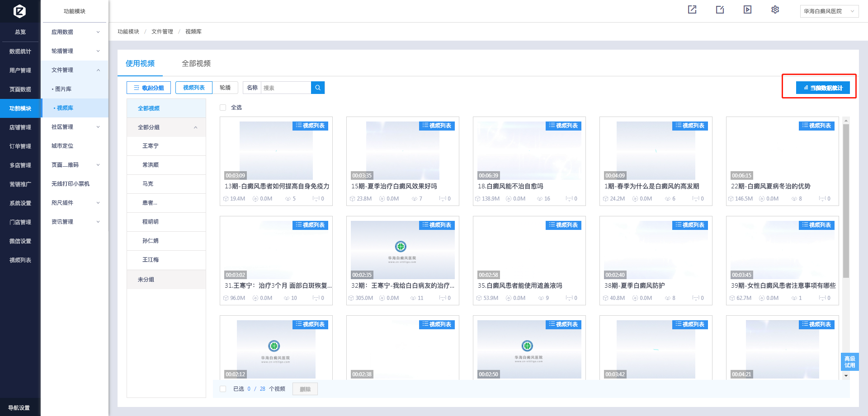Click the 删除 delete button
Image resolution: width=868 pixels, height=416 pixels.
(x=305, y=389)
